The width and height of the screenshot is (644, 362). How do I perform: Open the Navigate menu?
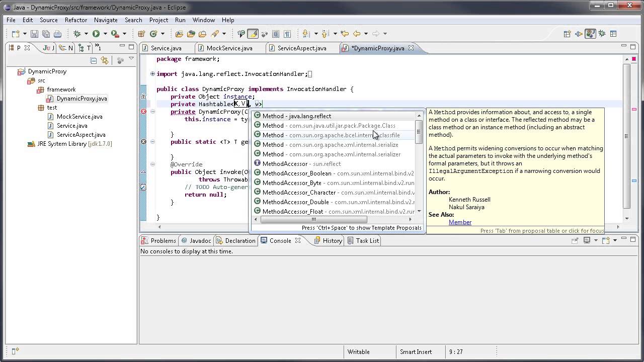pos(106,20)
